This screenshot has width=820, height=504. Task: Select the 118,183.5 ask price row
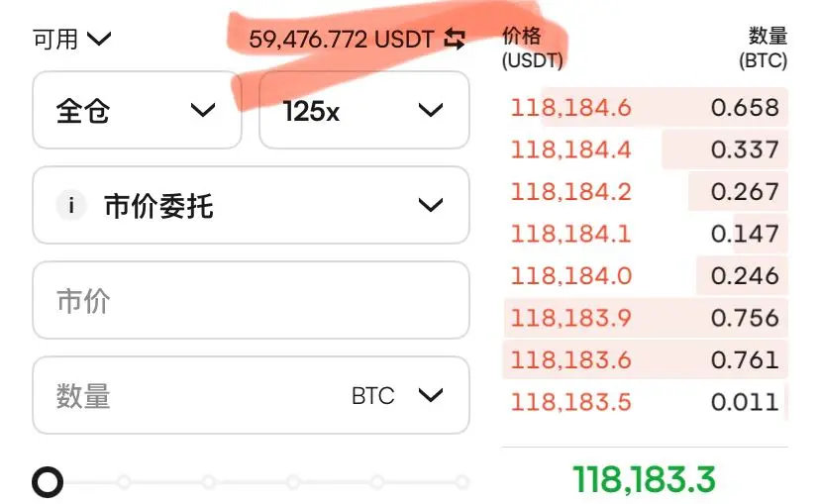646,402
